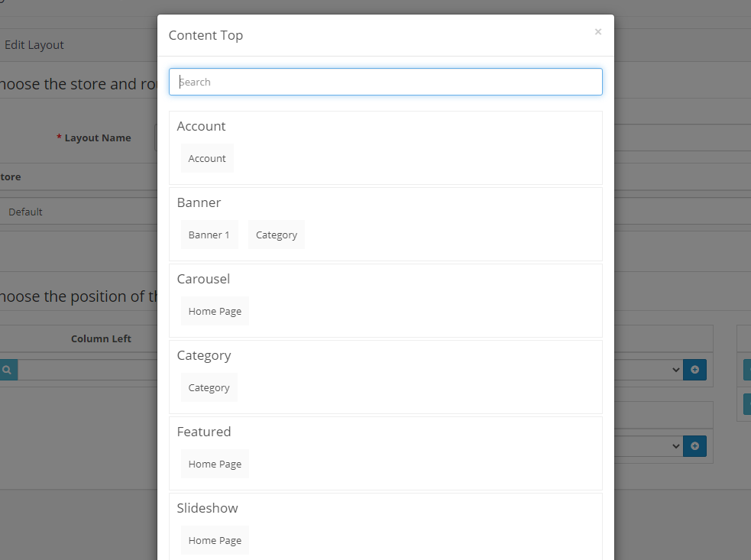The width and height of the screenshot is (751, 560).
Task: Select Home Page under Featured
Action: click(x=215, y=464)
